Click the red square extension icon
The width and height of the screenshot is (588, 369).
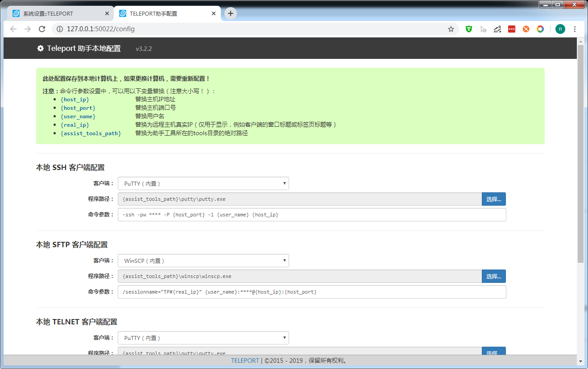[x=512, y=29]
